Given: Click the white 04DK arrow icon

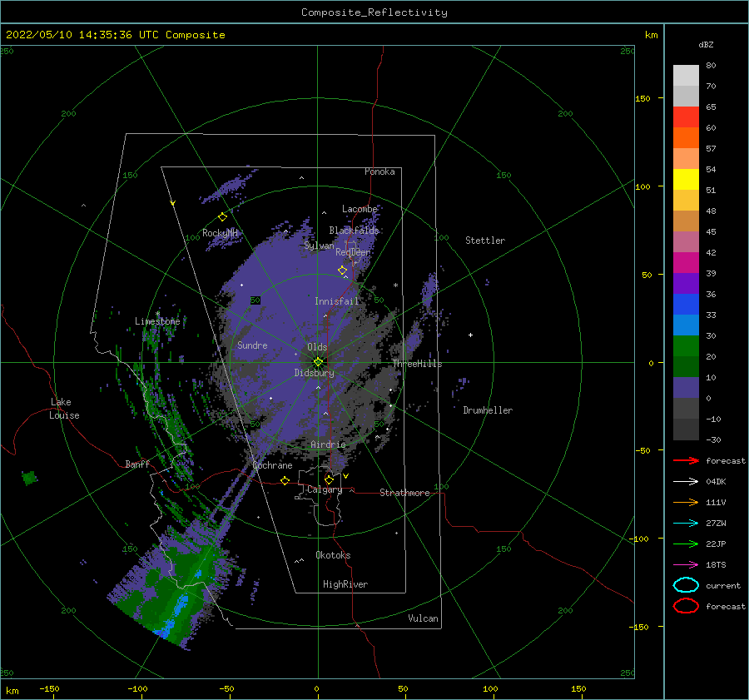Looking at the screenshot, I should (x=686, y=482).
